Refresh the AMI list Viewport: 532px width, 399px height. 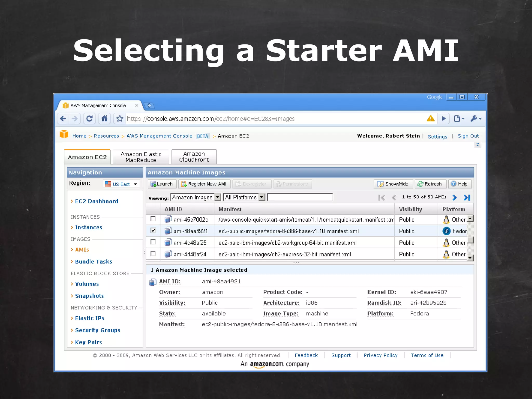430,184
